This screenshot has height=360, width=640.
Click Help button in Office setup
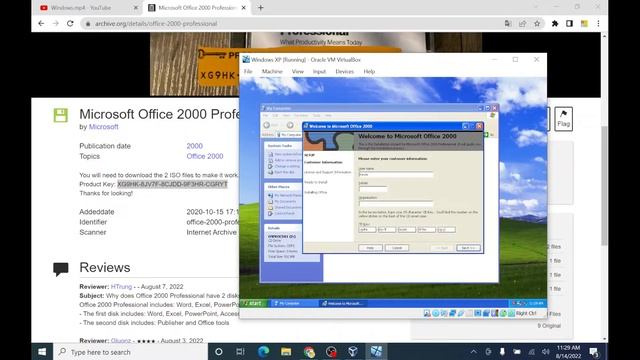(x=370, y=248)
